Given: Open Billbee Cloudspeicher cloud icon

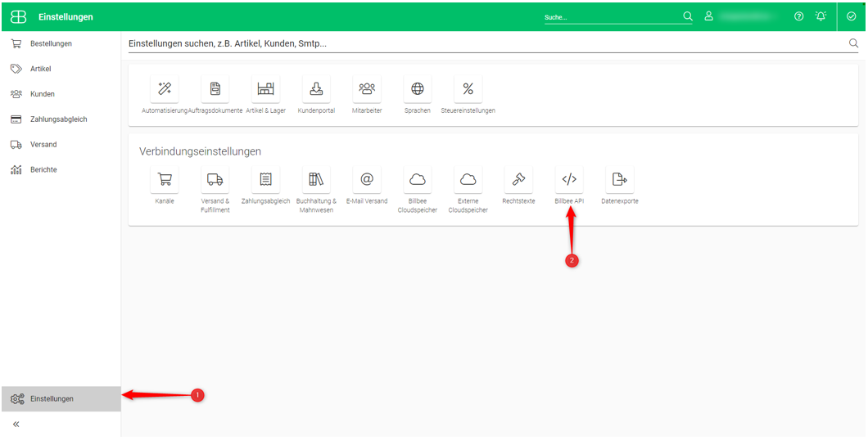Looking at the screenshot, I should pos(417,179).
